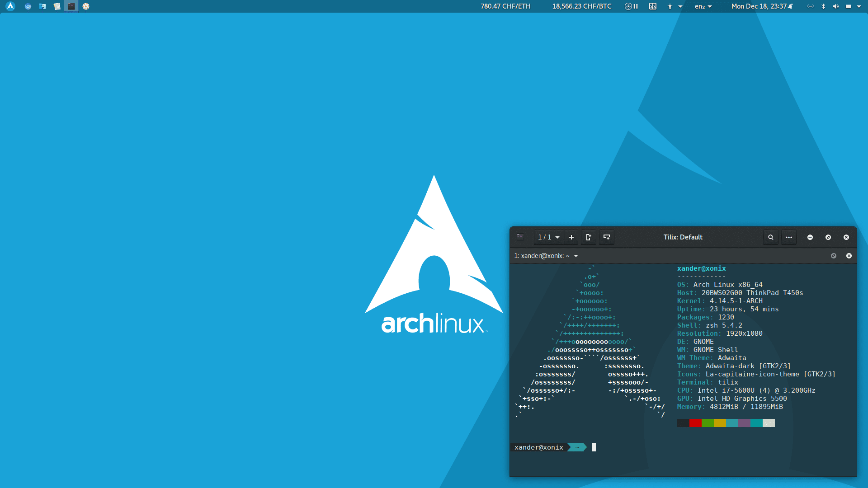Click the 'Host: 20BWS02G00 ThinkPad T450s' line

[x=740, y=293]
